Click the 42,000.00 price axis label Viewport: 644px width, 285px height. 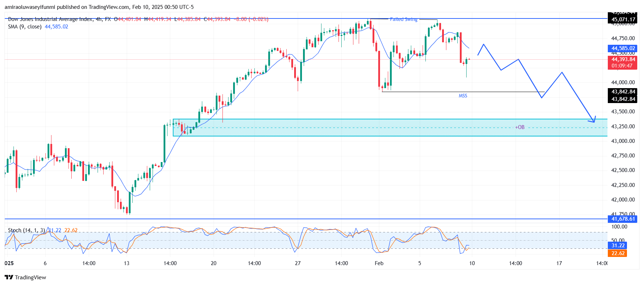(x=623, y=200)
